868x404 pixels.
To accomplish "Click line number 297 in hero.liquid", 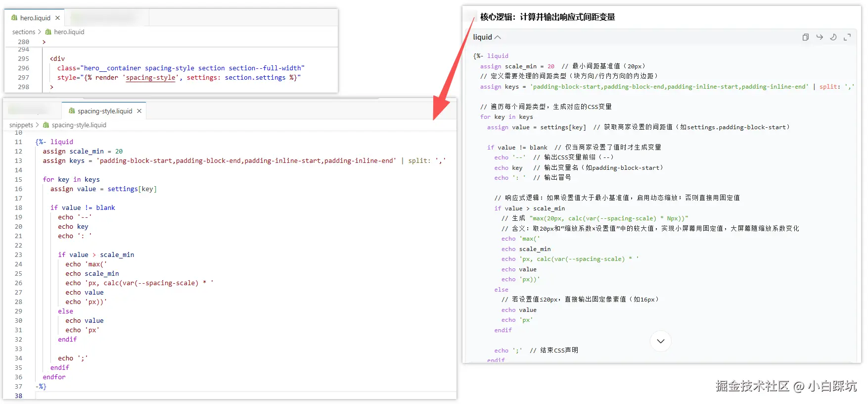I will (23, 77).
